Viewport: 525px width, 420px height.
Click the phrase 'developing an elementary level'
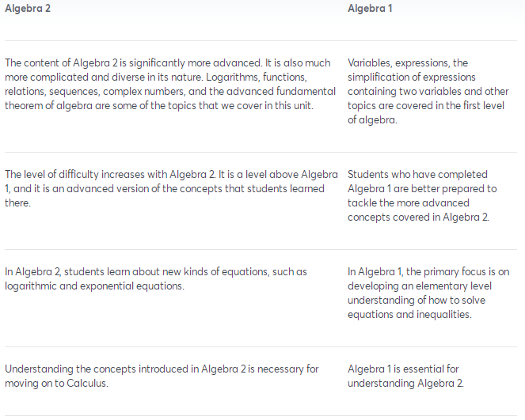420,286
